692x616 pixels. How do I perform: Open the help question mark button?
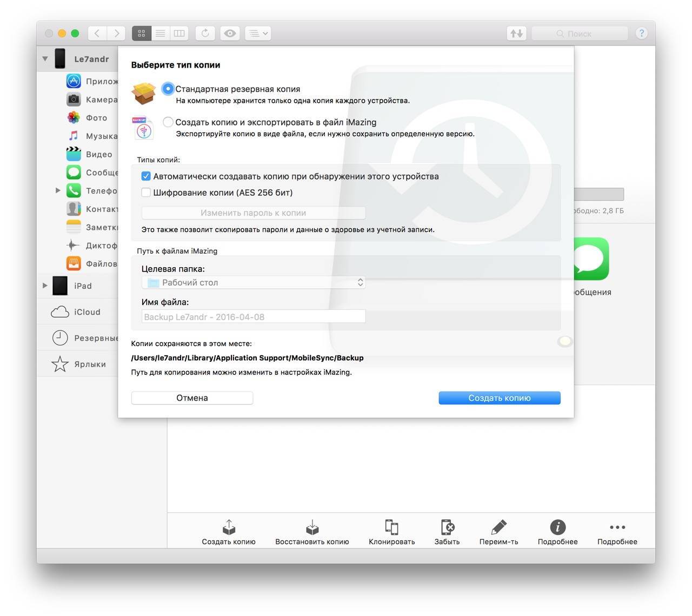(x=641, y=33)
